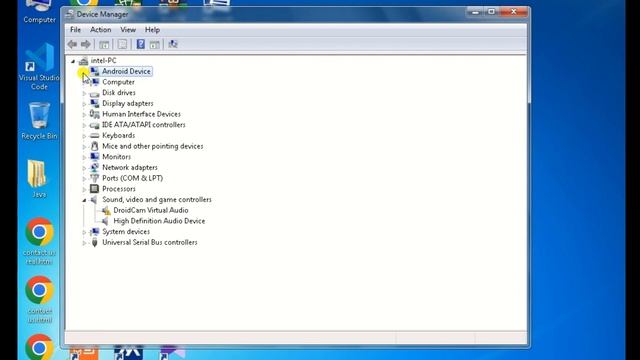Image resolution: width=640 pixels, height=360 pixels.
Task: Open the blue Help toolbar icon
Action: [x=140, y=44]
